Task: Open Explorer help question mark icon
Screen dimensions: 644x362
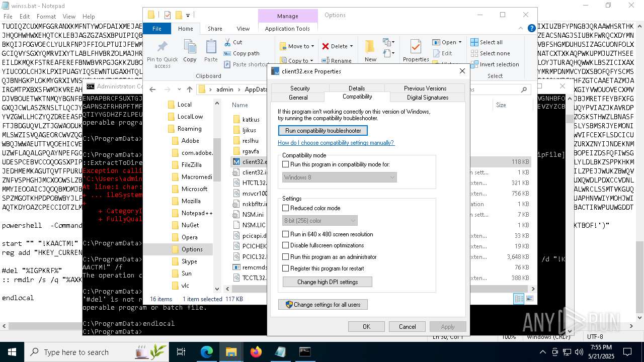Action: [x=531, y=29]
